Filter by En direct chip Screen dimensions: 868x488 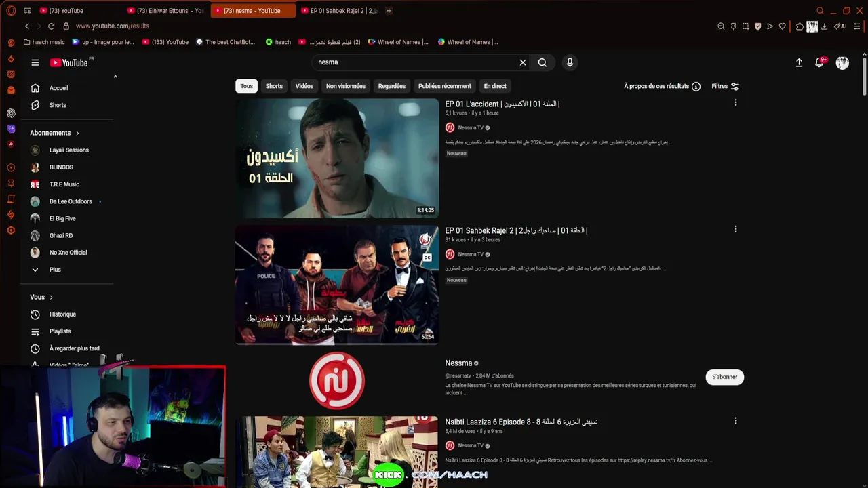[495, 86]
